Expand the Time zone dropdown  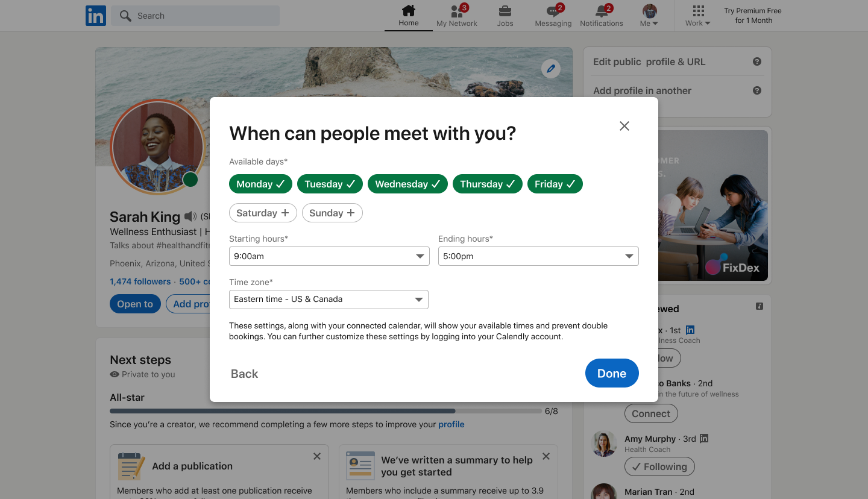pos(329,300)
